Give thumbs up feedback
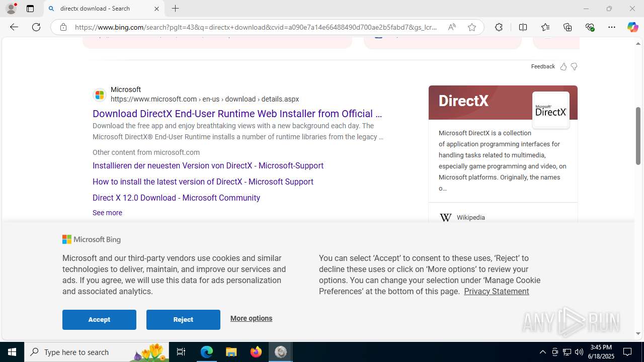644x362 pixels. click(x=563, y=66)
